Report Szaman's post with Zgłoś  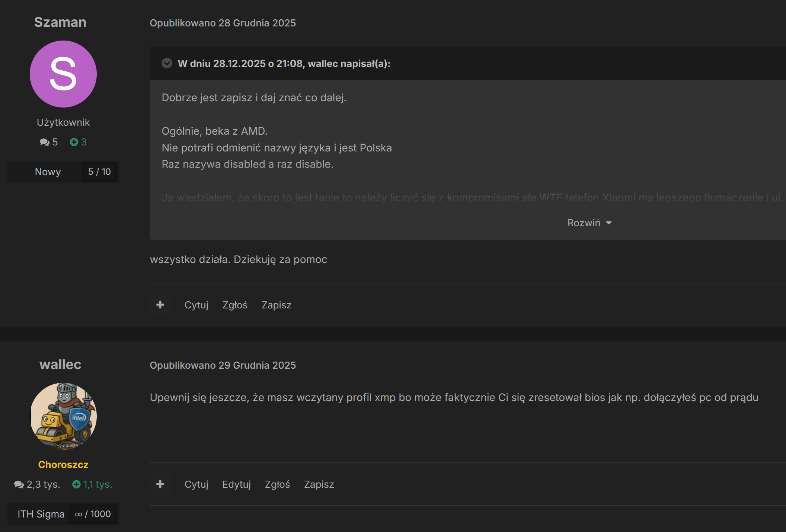coord(235,305)
